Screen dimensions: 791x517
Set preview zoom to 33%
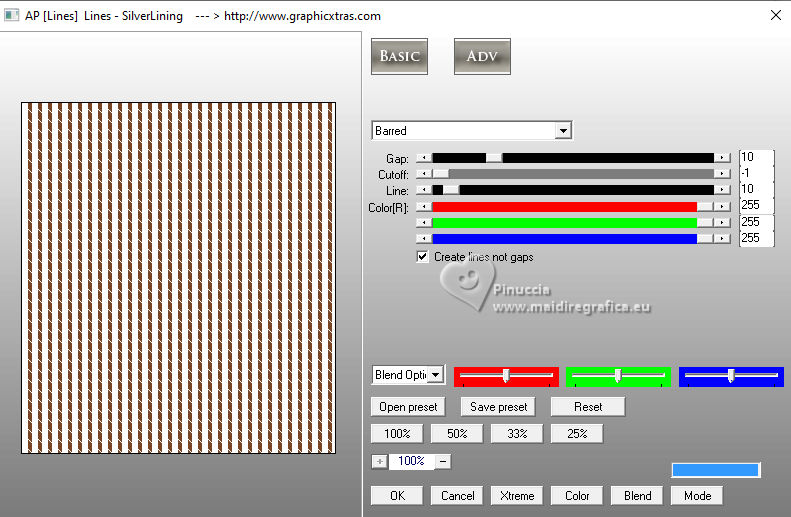click(x=517, y=434)
